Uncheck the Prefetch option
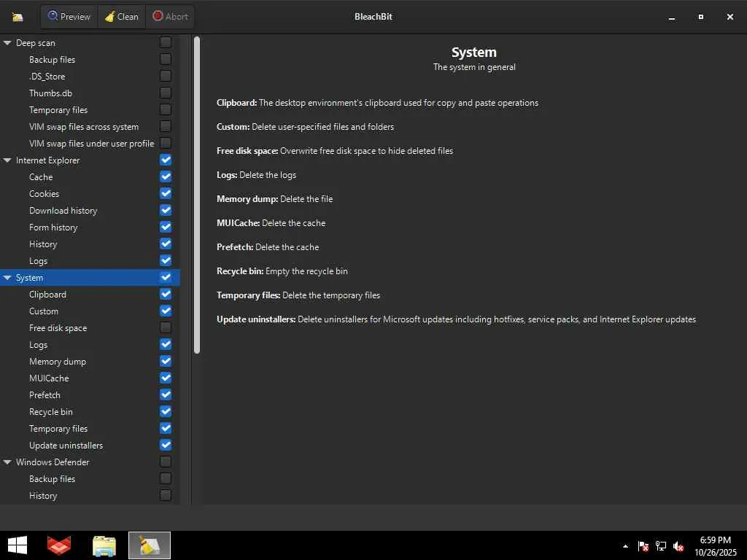The image size is (747, 560). (166, 394)
